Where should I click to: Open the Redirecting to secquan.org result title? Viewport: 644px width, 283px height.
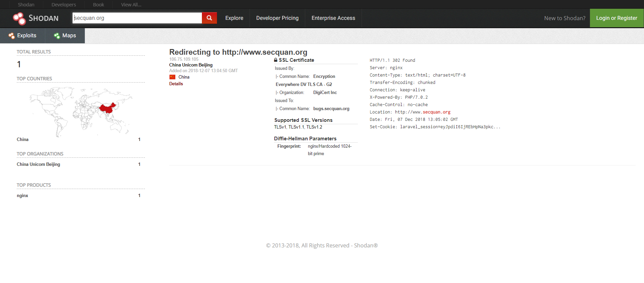[238, 52]
